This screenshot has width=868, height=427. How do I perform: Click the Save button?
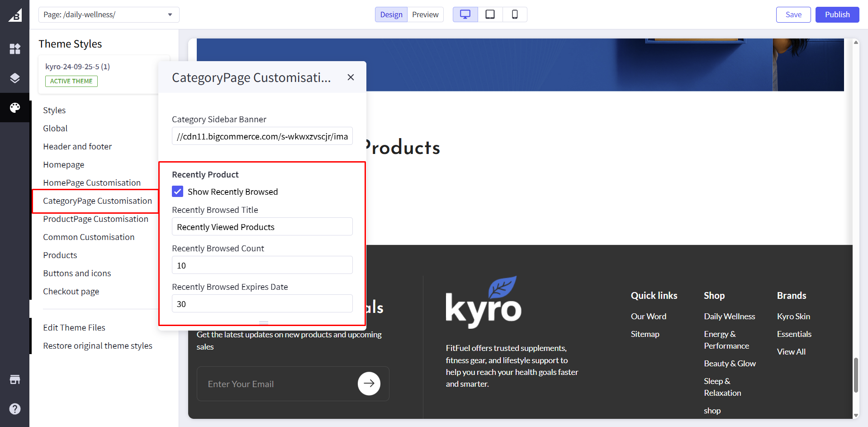(793, 14)
